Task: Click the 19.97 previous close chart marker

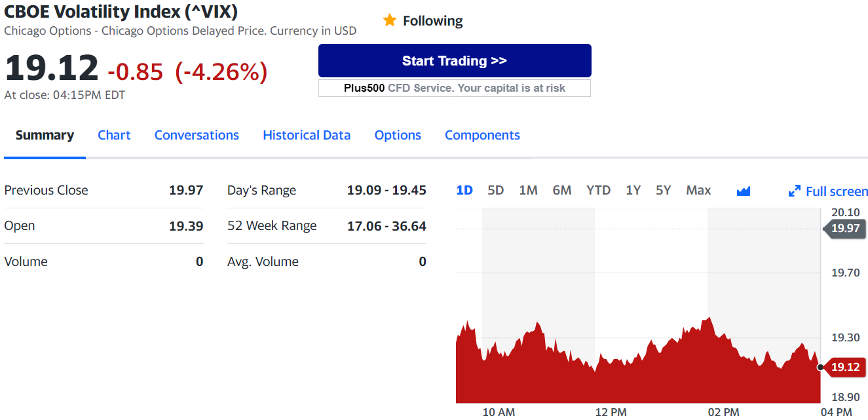Action: coord(844,228)
